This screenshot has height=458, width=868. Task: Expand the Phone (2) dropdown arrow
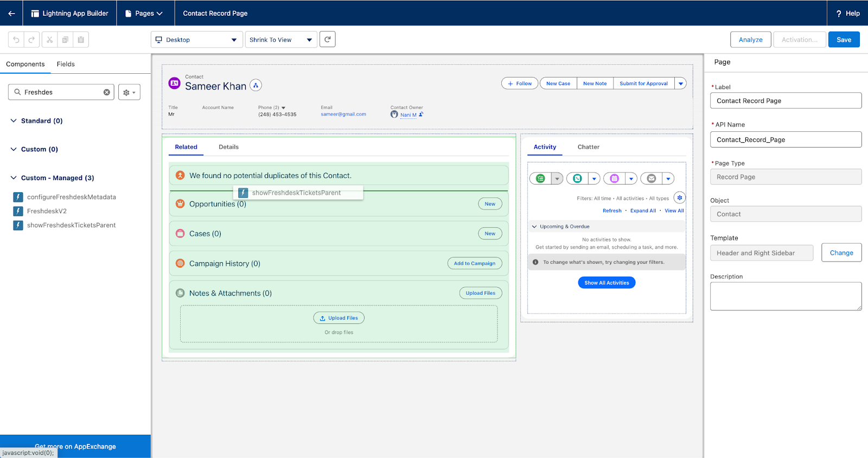[x=283, y=108]
